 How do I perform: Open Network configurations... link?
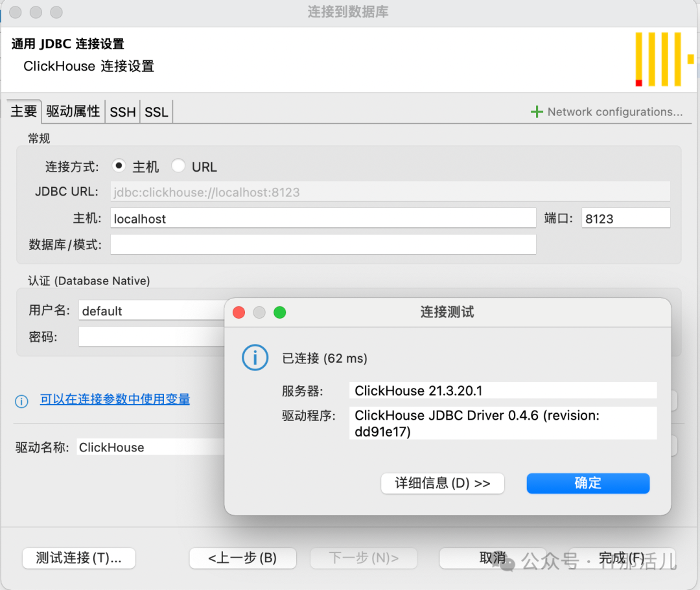(614, 111)
